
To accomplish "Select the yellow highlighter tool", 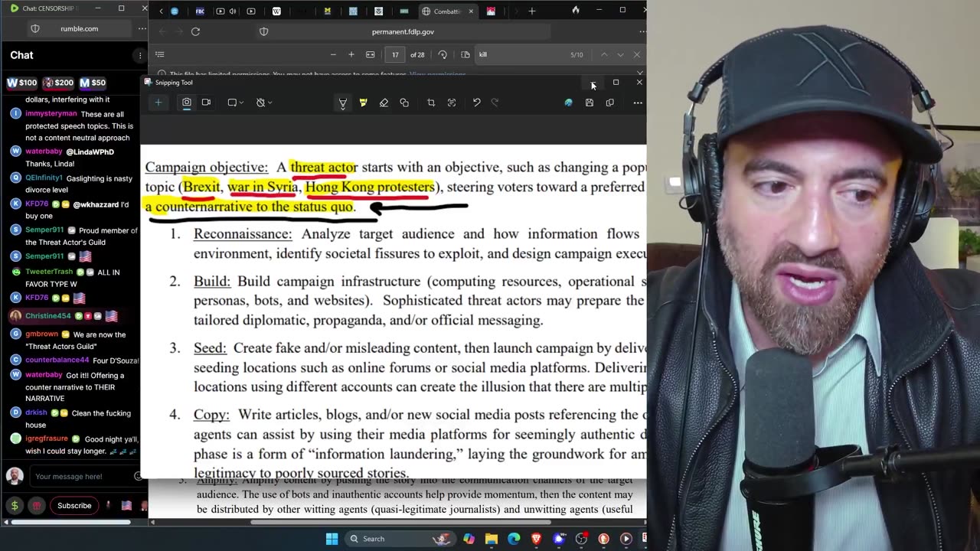I will tap(363, 103).
